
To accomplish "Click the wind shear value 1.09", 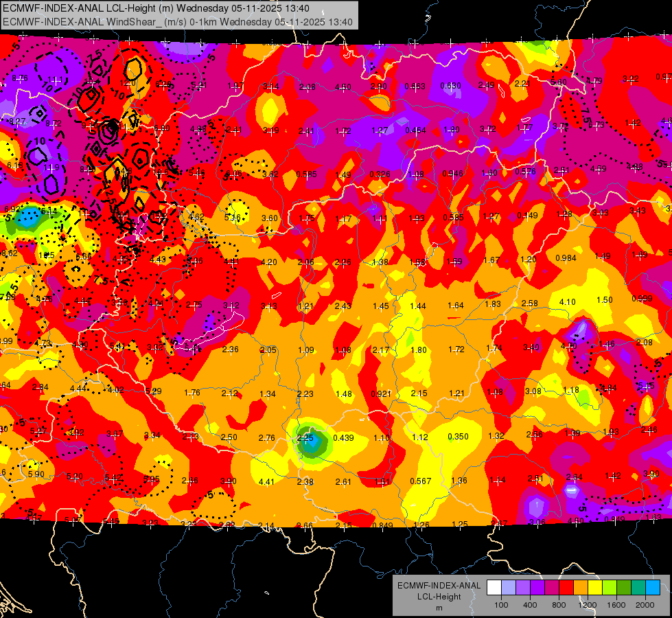I will [305, 350].
